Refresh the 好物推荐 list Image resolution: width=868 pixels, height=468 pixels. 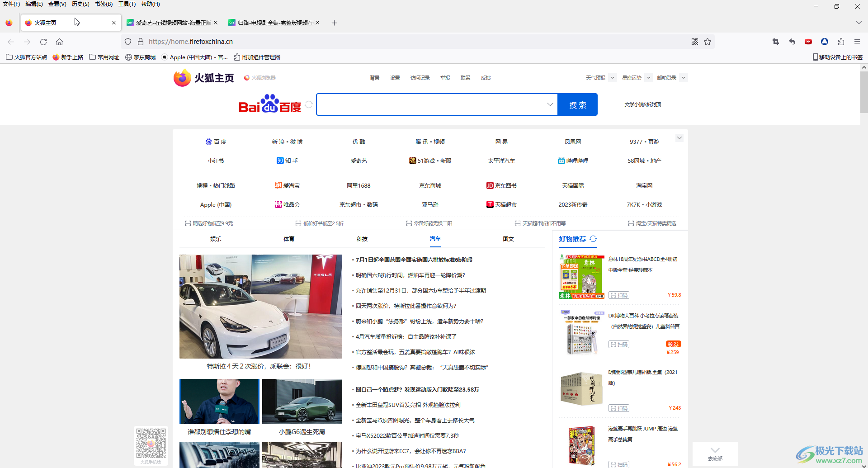click(x=593, y=239)
